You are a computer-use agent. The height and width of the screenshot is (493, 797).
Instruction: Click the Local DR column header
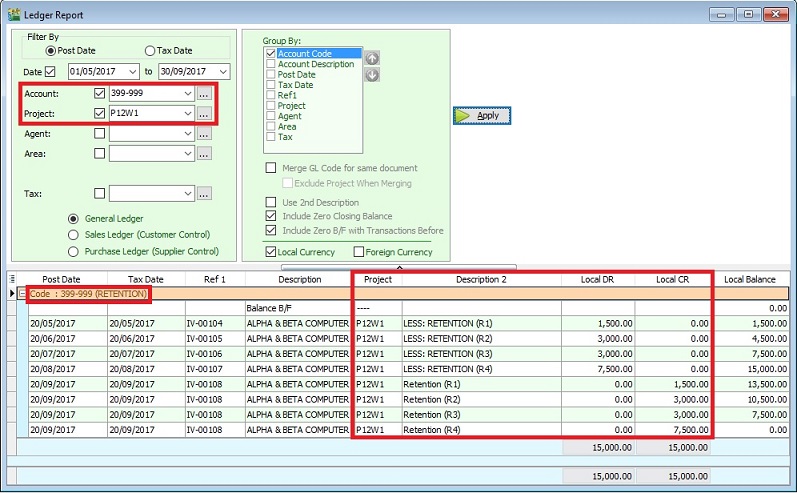598,279
